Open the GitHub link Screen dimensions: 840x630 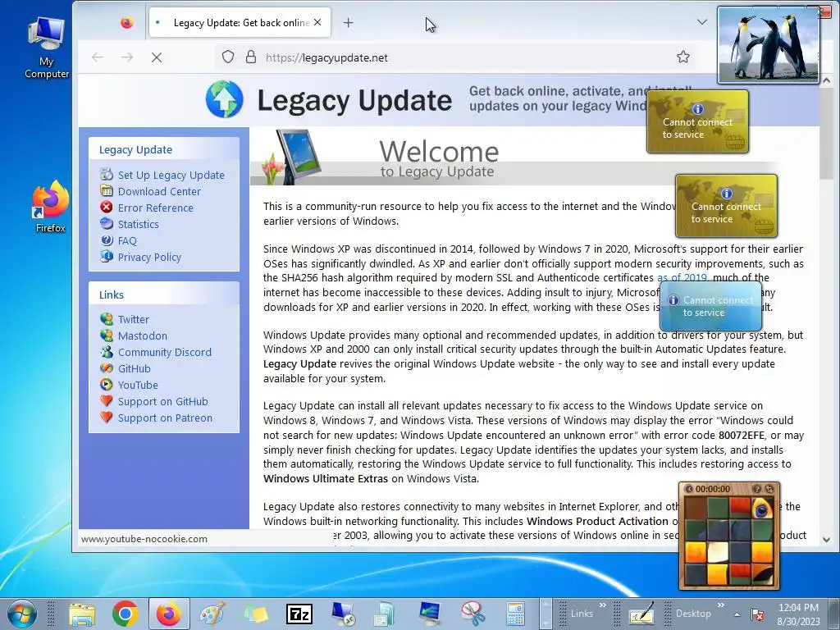click(x=134, y=368)
